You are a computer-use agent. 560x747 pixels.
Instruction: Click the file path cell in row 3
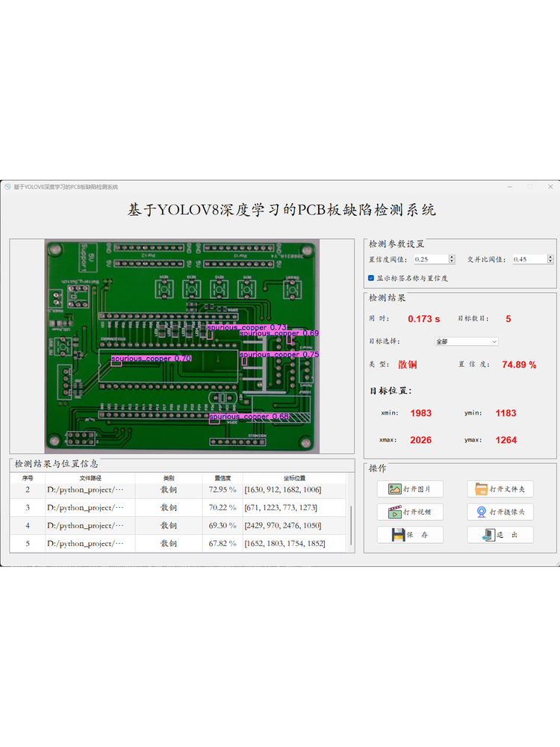90,507
